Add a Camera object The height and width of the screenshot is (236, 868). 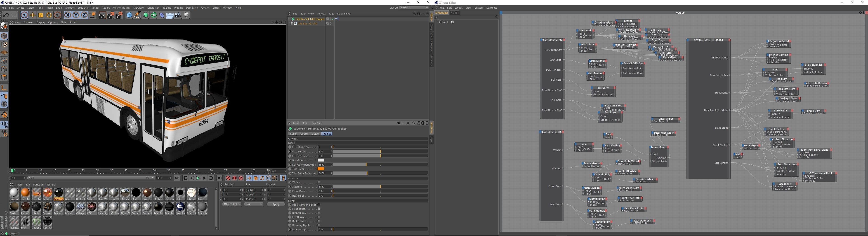tap(178, 15)
